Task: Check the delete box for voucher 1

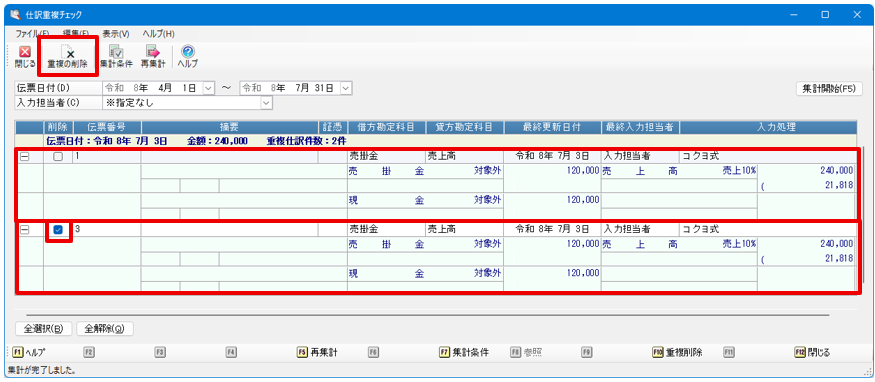Action: pyautogui.click(x=57, y=157)
